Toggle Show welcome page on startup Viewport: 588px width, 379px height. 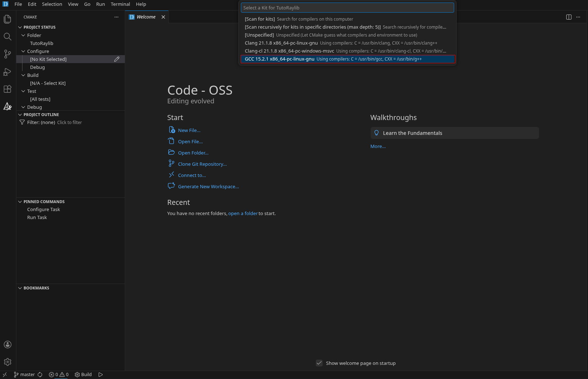click(x=319, y=363)
